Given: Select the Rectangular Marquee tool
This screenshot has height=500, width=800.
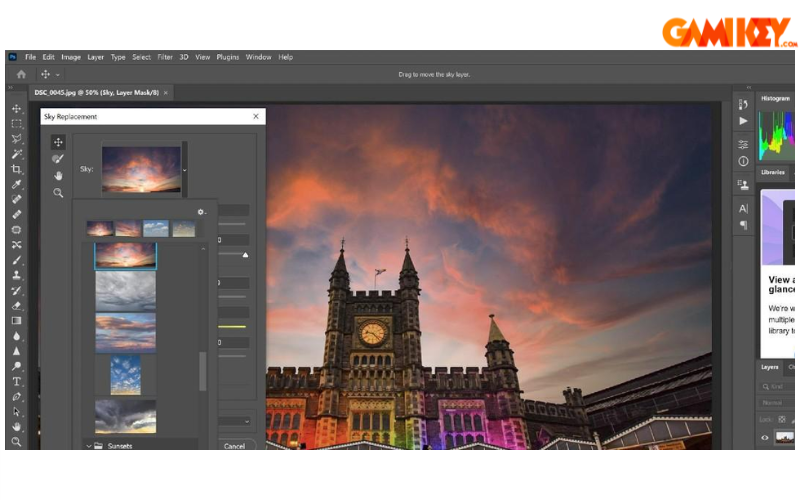Looking at the screenshot, I should (16, 124).
